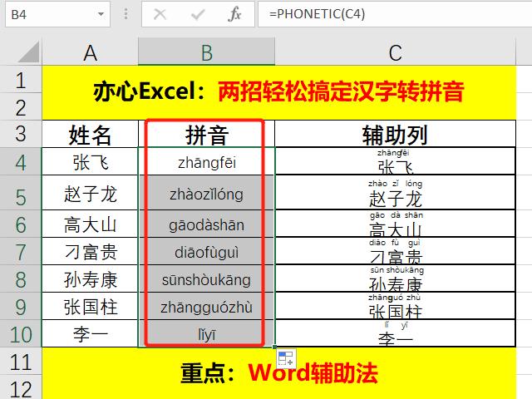Click the Cancel (X) formula bar icon
532x399 pixels.
point(160,14)
